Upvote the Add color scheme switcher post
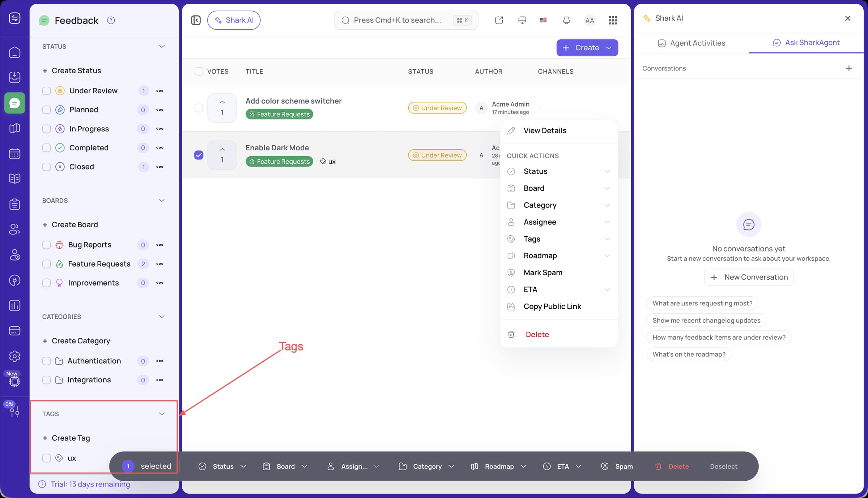Viewport: 868px width, 498px height. click(222, 108)
